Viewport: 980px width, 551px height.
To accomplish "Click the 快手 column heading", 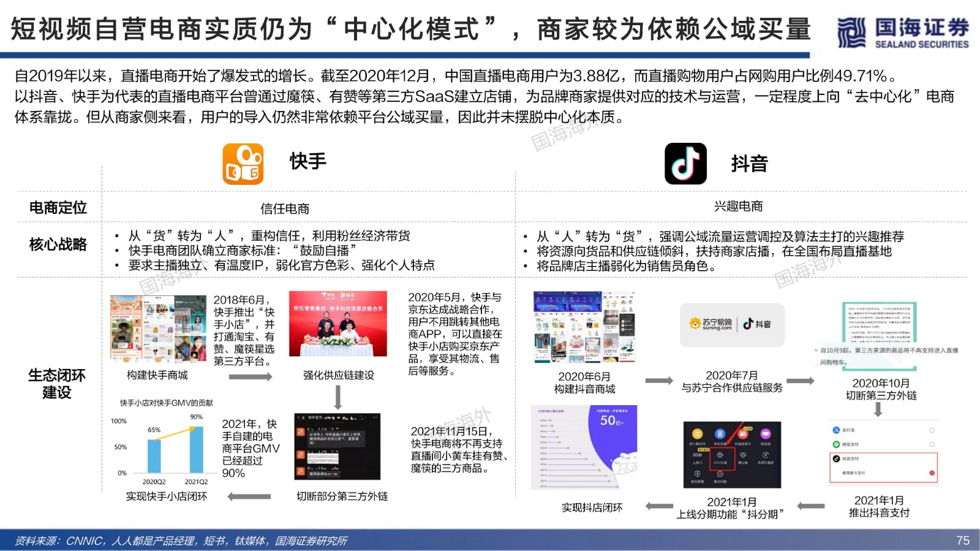I will pyautogui.click(x=308, y=161).
